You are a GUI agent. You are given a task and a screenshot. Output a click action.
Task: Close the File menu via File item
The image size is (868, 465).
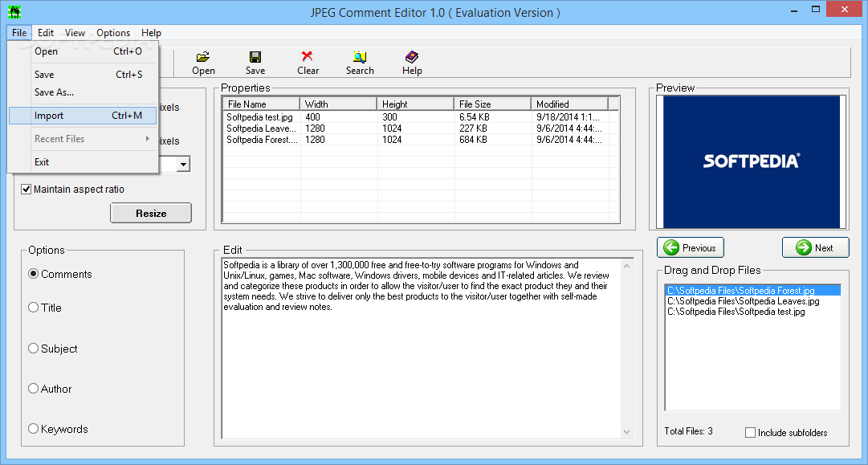pos(19,33)
